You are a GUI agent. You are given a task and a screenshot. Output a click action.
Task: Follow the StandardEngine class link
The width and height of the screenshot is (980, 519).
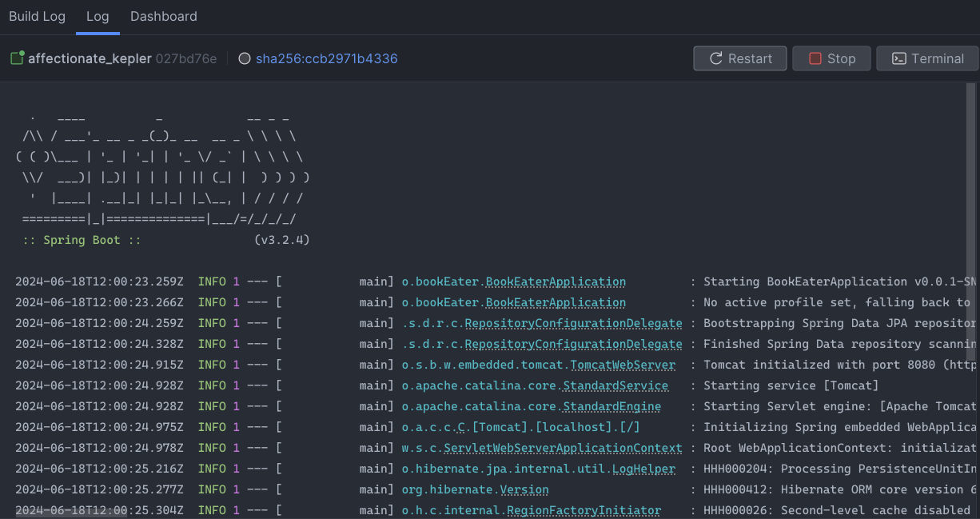[612, 406]
